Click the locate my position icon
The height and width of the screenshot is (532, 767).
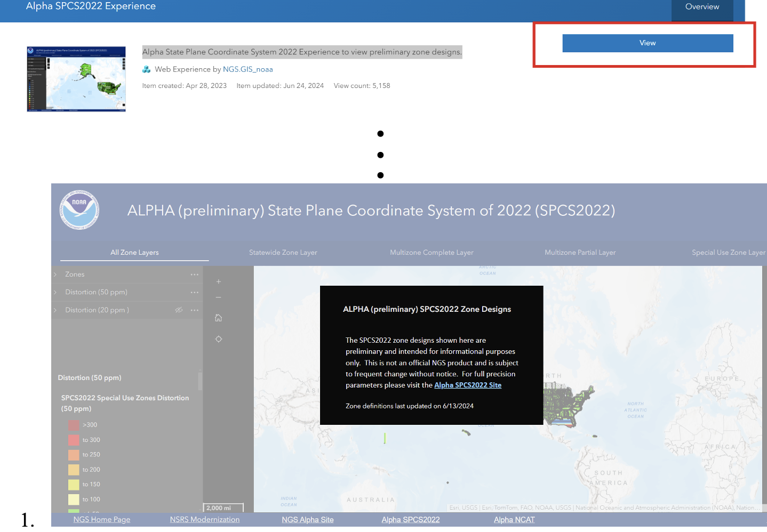click(x=218, y=339)
